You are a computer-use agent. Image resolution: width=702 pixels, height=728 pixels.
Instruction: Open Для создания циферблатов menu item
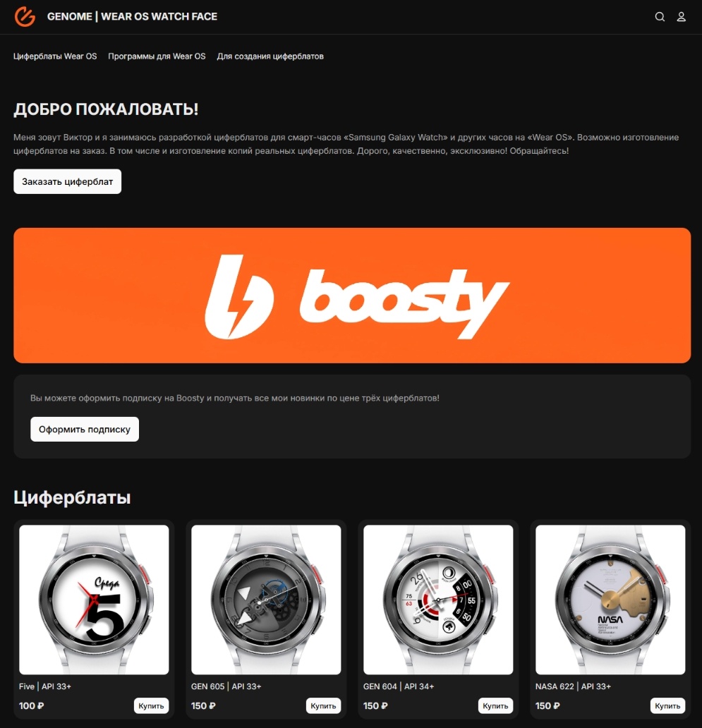[270, 56]
